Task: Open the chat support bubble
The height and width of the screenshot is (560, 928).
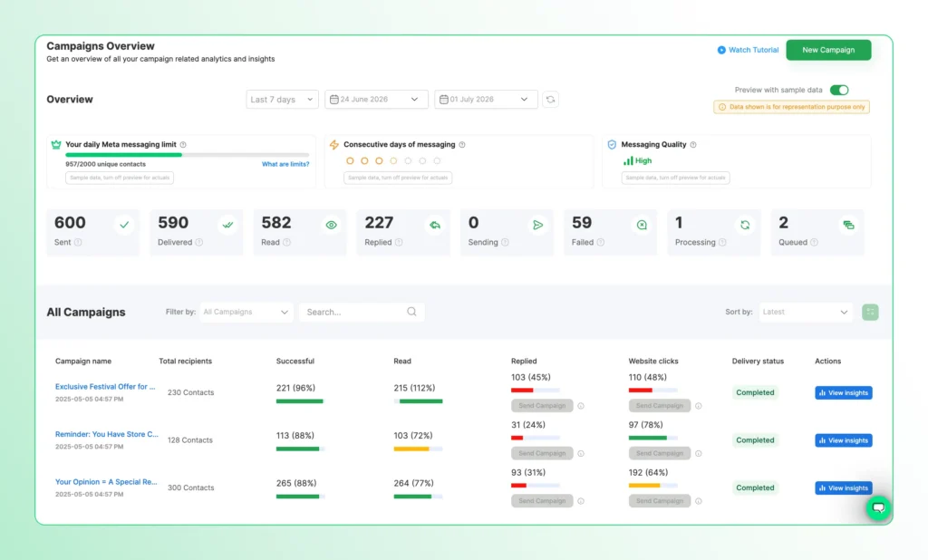Action: (x=879, y=508)
